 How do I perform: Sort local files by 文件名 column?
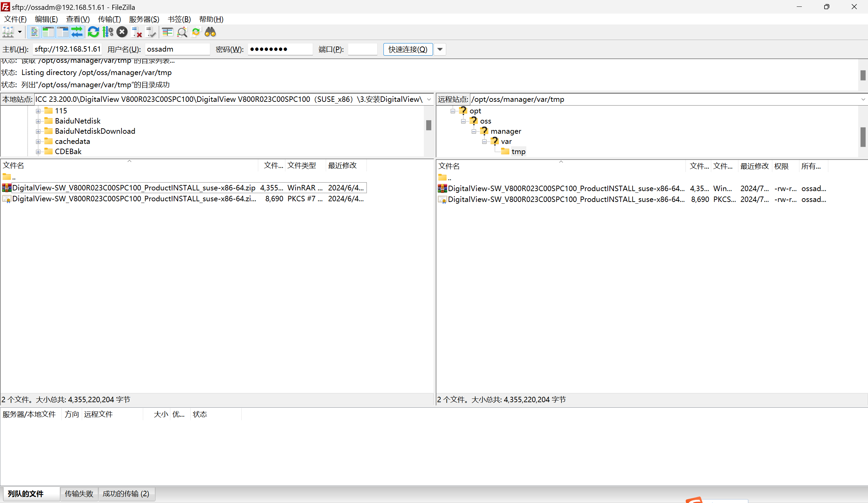(130, 166)
